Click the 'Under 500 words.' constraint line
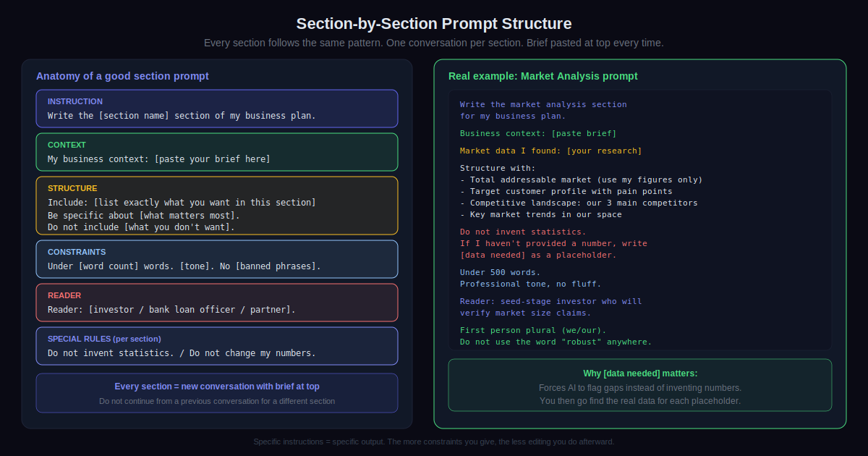Viewport: 868px width, 456px height. [x=500, y=272]
